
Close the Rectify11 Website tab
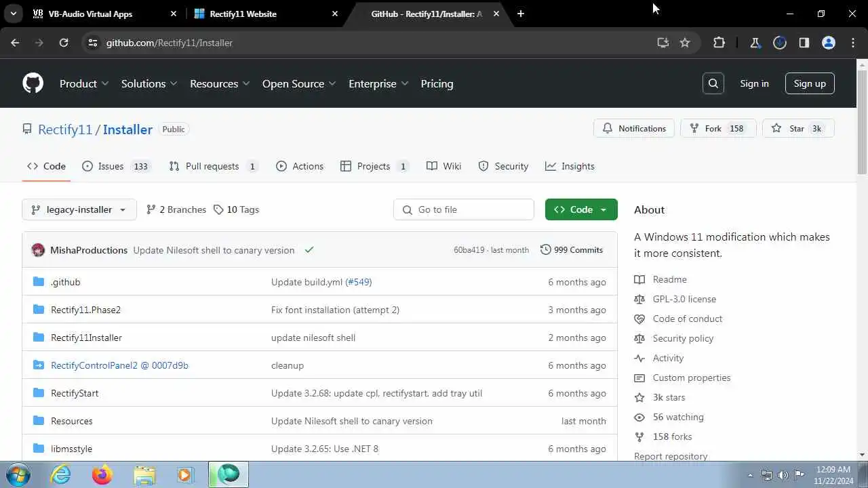335,14
